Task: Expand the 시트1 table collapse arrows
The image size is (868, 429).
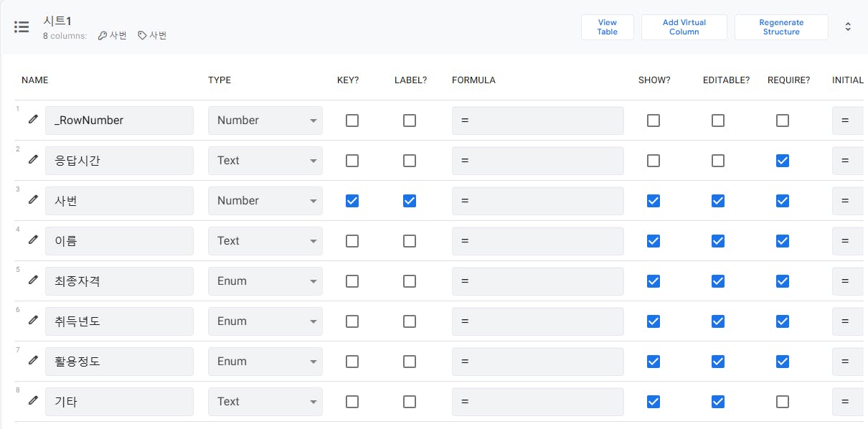Action: [x=848, y=27]
